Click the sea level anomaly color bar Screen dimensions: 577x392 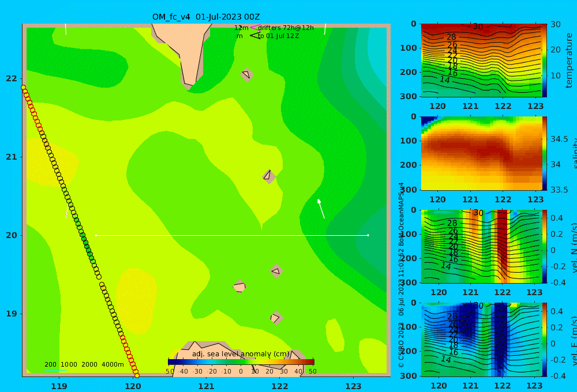[x=241, y=362]
